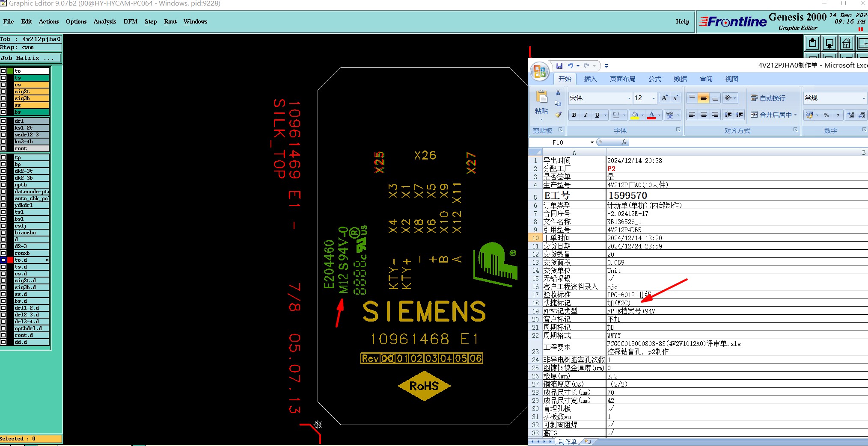Copy selection icon in Excel clipboard group
Image resolution: width=868 pixels, height=446 pixels.
(558, 103)
